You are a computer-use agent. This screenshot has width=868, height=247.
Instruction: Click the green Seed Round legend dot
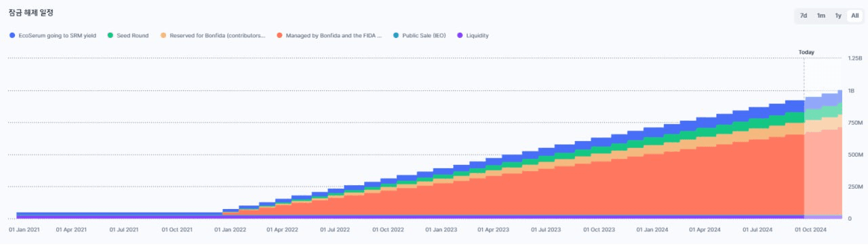111,35
